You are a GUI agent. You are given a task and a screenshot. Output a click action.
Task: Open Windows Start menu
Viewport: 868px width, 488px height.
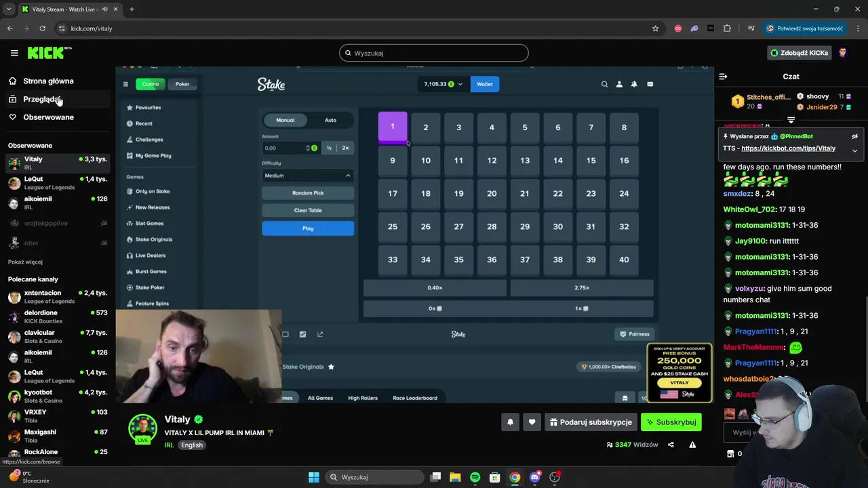pyautogui.click(x=314, y=477)
